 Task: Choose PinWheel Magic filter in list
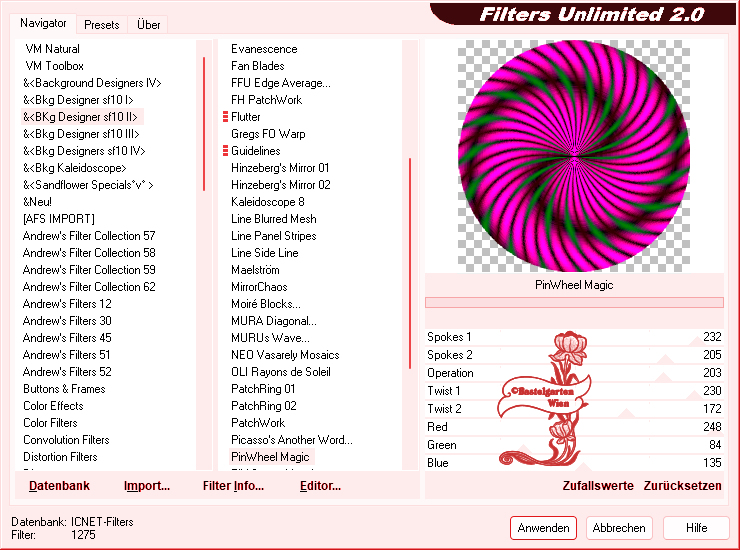(x=270, y=457)
